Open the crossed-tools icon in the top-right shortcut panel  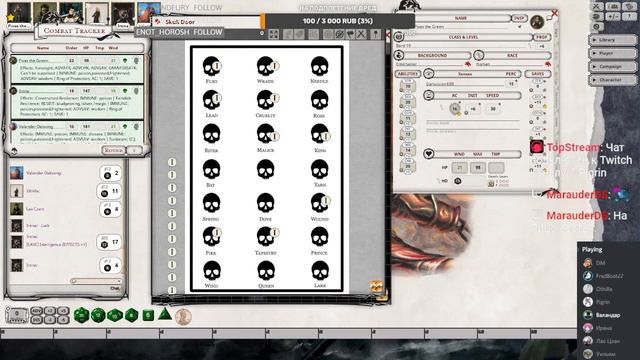coord(597,7)
